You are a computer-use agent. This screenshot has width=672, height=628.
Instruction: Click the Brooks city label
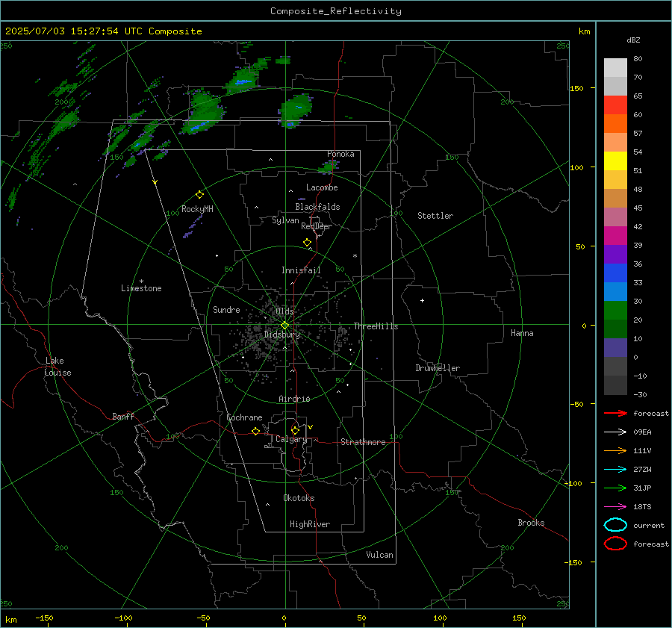[531, 523]
